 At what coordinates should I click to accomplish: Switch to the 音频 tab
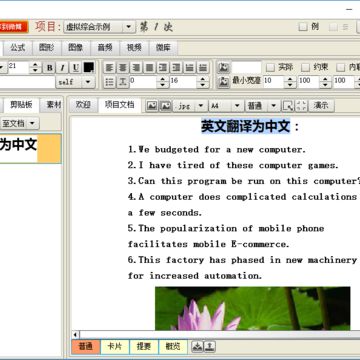click(x=105, y=48)
